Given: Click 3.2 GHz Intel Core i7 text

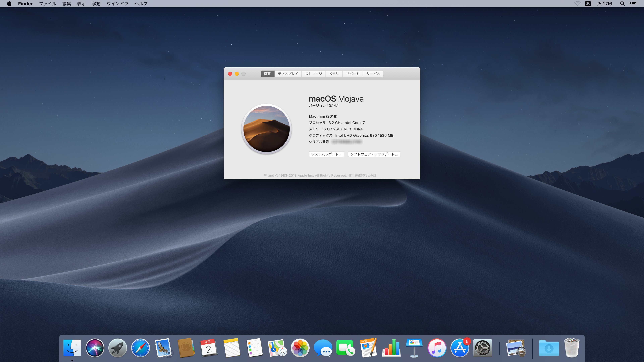Looking at the screenshot, I should 346,123.
